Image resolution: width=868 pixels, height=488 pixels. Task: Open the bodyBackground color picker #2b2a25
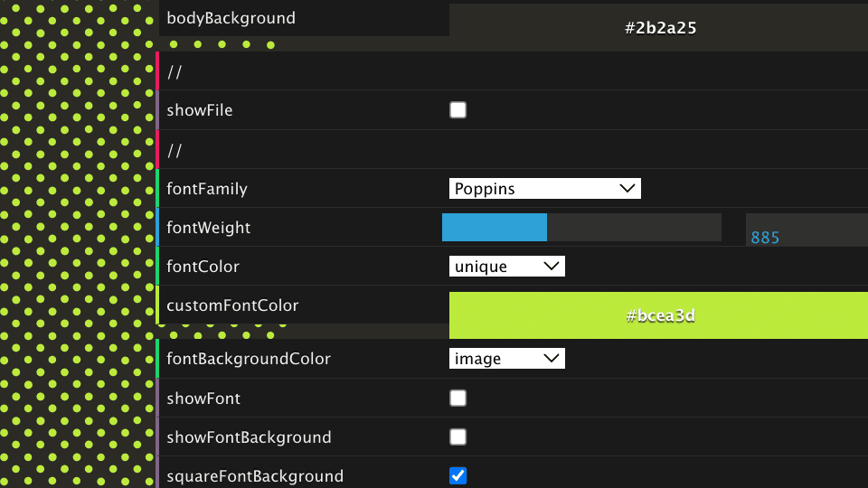[x=658, y=27]
